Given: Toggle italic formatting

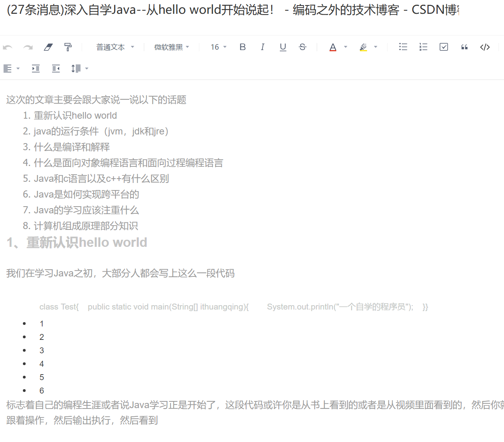Looking at the screenshot, I should tap(262, 47).
